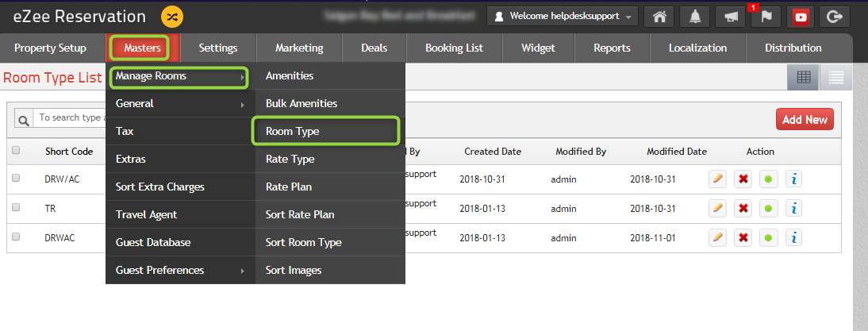868x331 pixels.
Task: Select Rate Plan in submenu
Action: [x=331, y=187]
